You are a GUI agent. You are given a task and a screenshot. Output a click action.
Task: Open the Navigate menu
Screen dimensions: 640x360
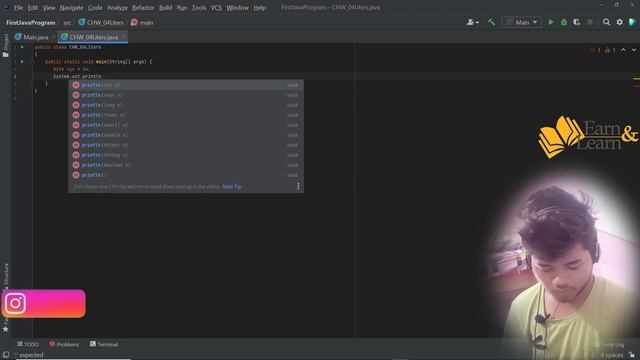coord(71,8)
